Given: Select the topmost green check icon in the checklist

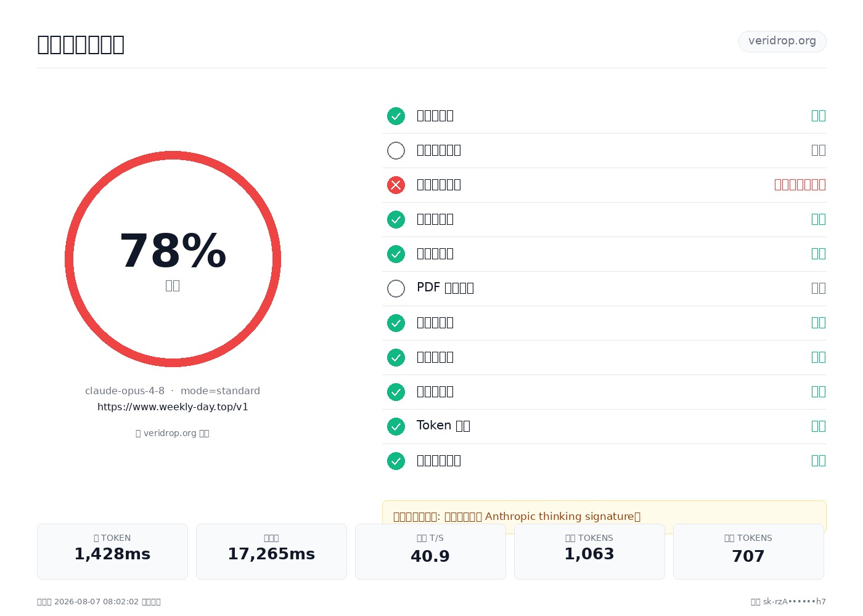Looking at the screenshot, I should [x=396, y=116].
